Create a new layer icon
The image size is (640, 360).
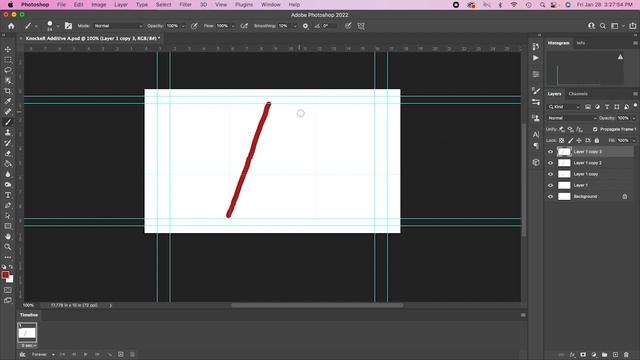pyautogui.click(x=615, y=355)
